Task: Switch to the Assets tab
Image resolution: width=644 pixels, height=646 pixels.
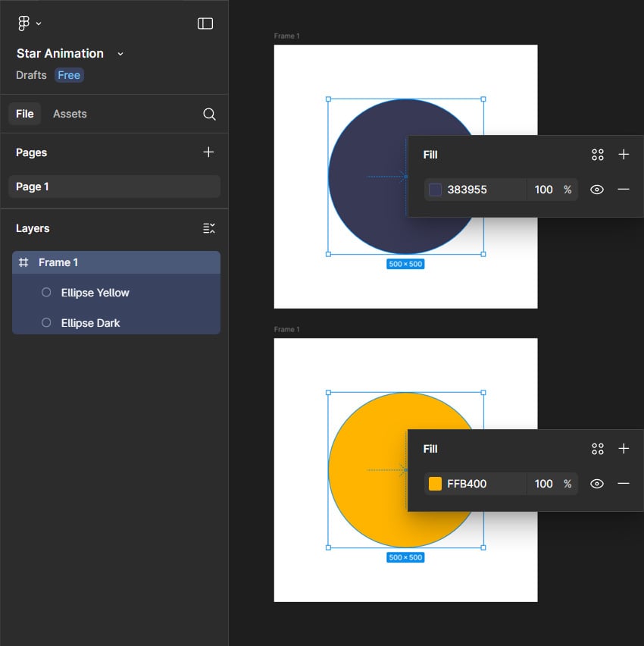Action: (x=70, y=114)
